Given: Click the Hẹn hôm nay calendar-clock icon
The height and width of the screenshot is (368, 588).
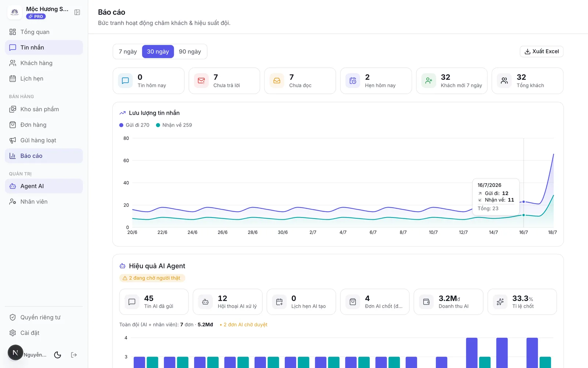Looking at the screenshot, I should pyautogui.click(x=353, y=81).
